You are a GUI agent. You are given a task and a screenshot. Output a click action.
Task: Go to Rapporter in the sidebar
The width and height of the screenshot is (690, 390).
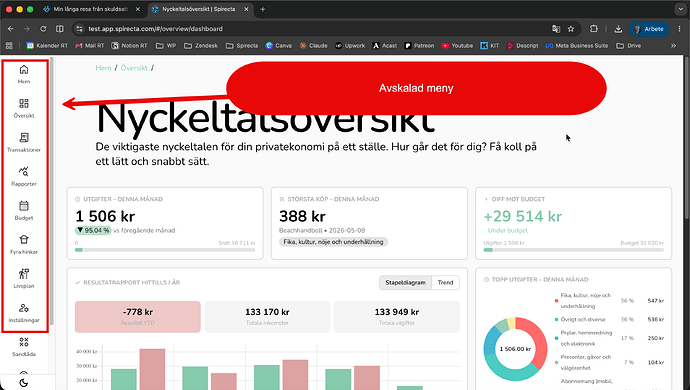[24, 177]
